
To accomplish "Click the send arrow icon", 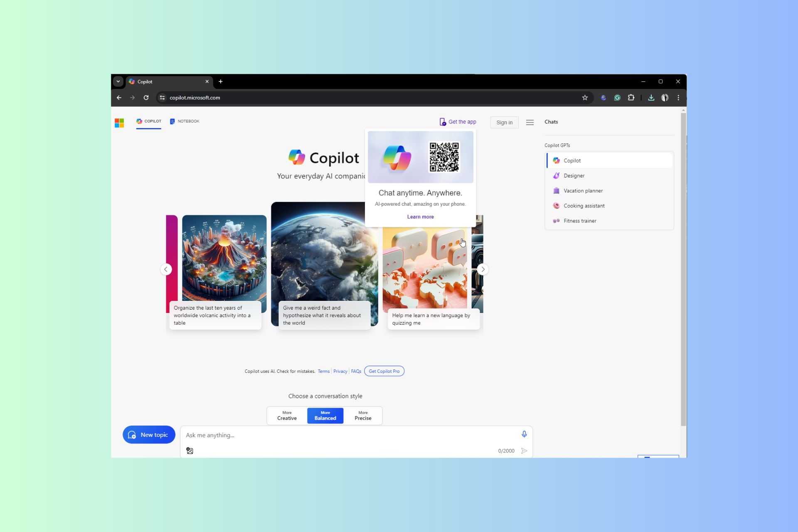I will 524,451.
